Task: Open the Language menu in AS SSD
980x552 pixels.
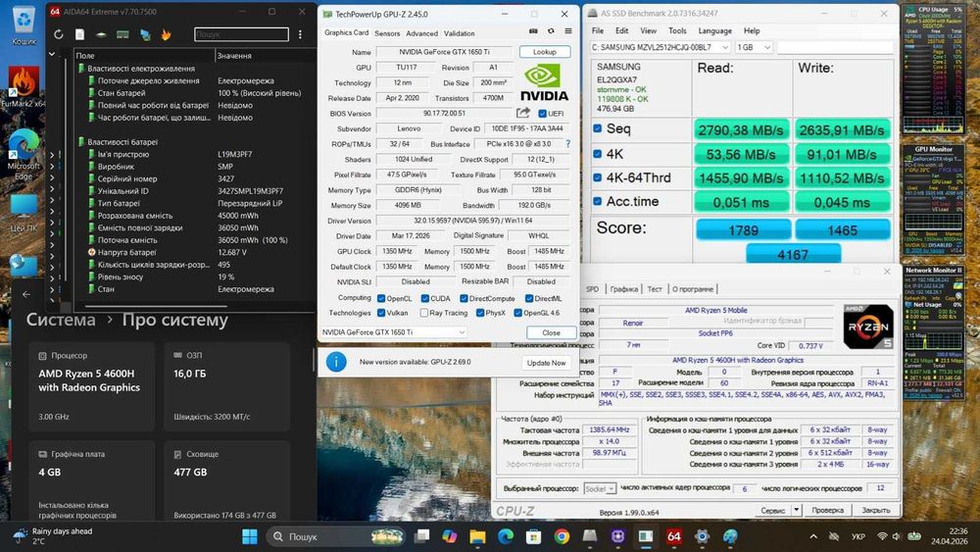Action: (714, 30)
